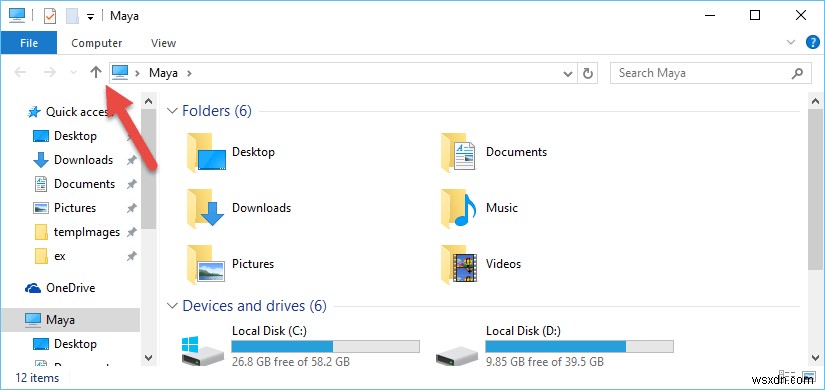Viewport: 825px width, 390px height.
Task: Click the Local Disk (C:) usage bar
Action: (326, 346)
